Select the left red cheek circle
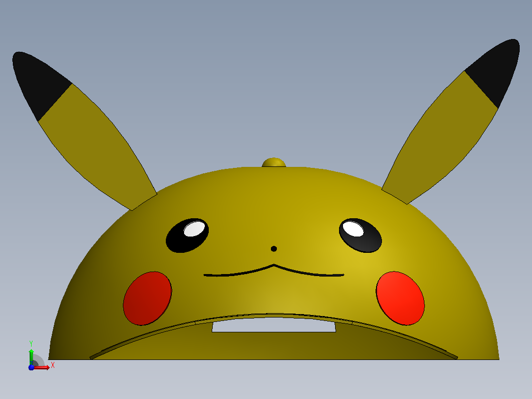Image resolution: width=532 pixels, height=399 pixels. (x=147, y=298)
